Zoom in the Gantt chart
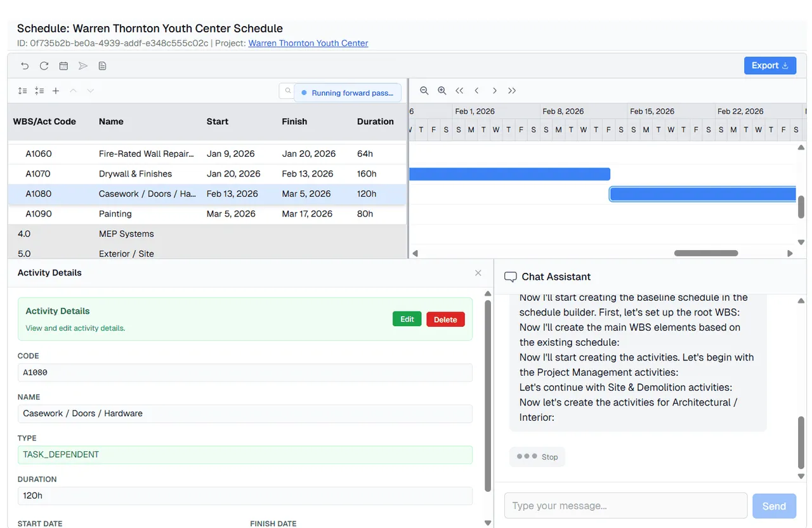This screenshot has height=528, width=812. coord(442,91)
